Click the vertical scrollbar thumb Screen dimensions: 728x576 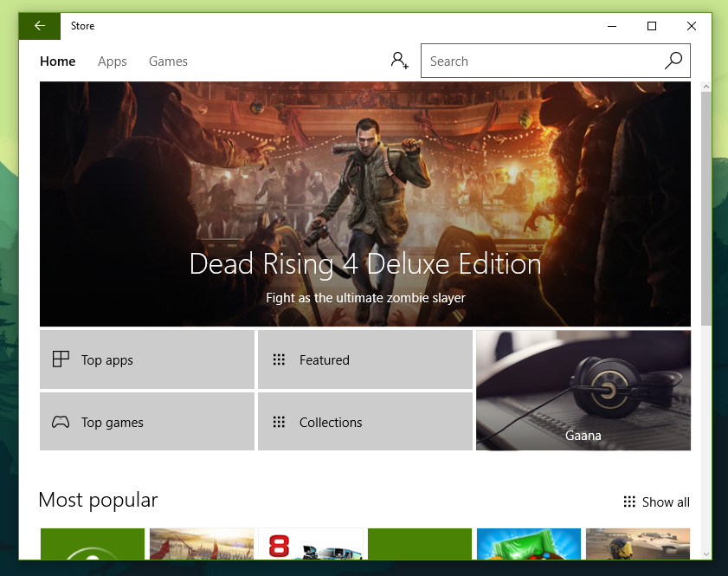(705, 209)
